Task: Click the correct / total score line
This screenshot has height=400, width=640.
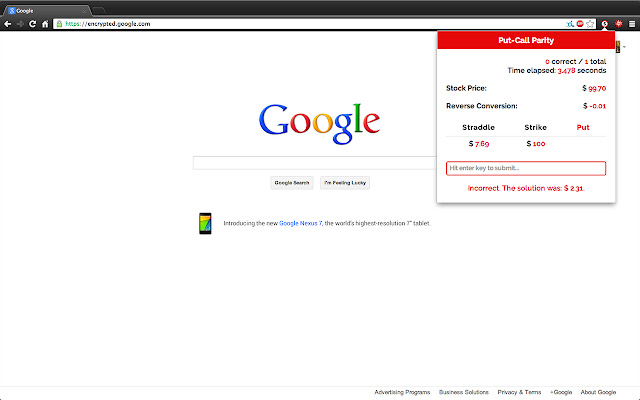Action: [576, 62]
